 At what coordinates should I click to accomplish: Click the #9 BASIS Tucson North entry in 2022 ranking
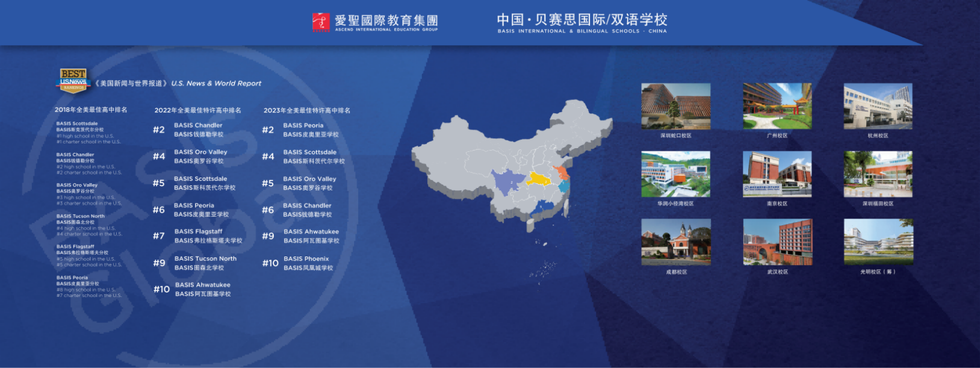[x=195, y=263]
